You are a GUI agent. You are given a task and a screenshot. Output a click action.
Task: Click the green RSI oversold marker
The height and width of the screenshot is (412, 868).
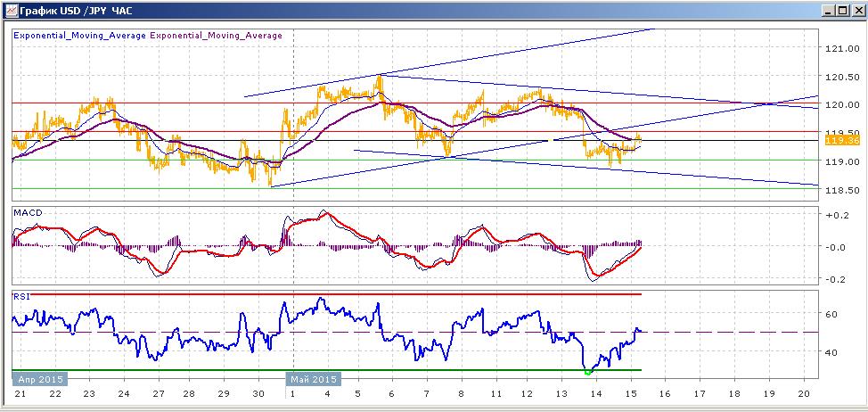point(588,372)
